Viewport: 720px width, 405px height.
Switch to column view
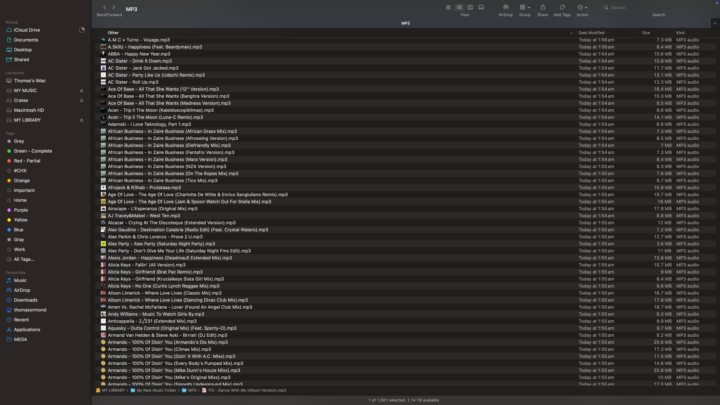coord(470,7)
